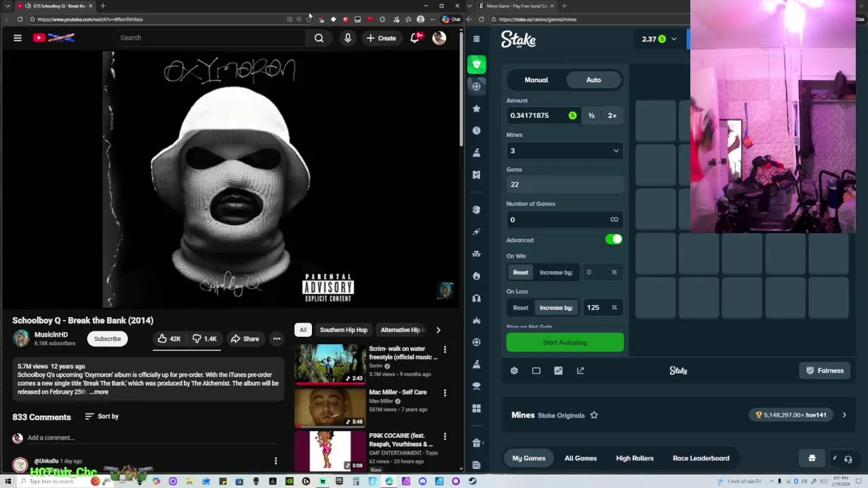868x488 pixels.
Task: Click the YouTube page vertical scrollbar
Action: (461, 88)
